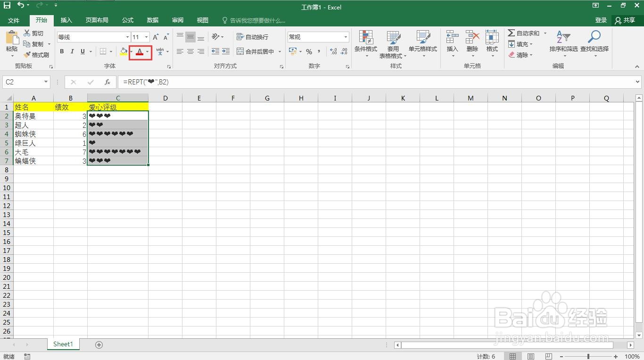This screenshot has width=644, height=360.
Task: Open the font size dropdown
Action: click(x=146, y=37)
